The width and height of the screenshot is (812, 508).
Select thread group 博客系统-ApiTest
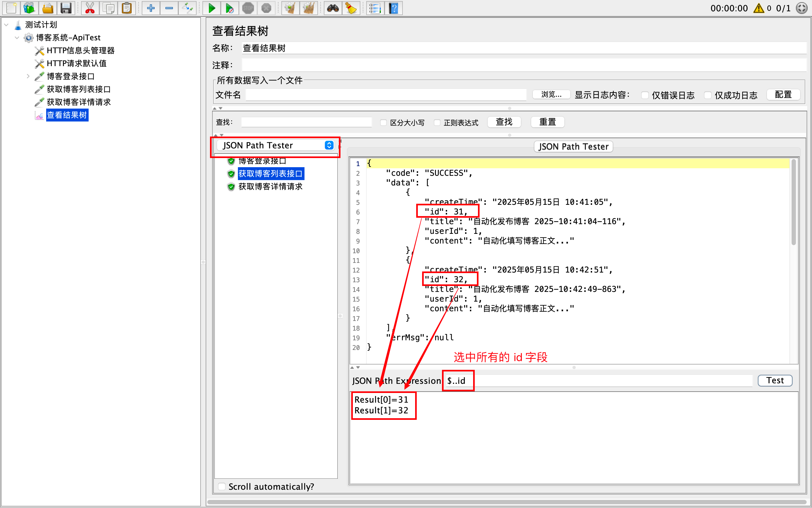pyautogui.click(x=68, y=38)
